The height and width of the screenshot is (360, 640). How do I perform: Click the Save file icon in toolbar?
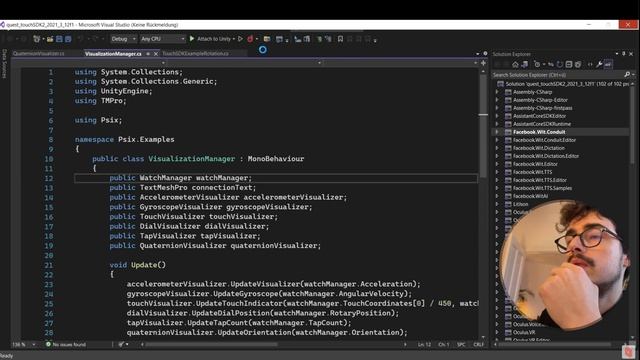click(59, 39)
